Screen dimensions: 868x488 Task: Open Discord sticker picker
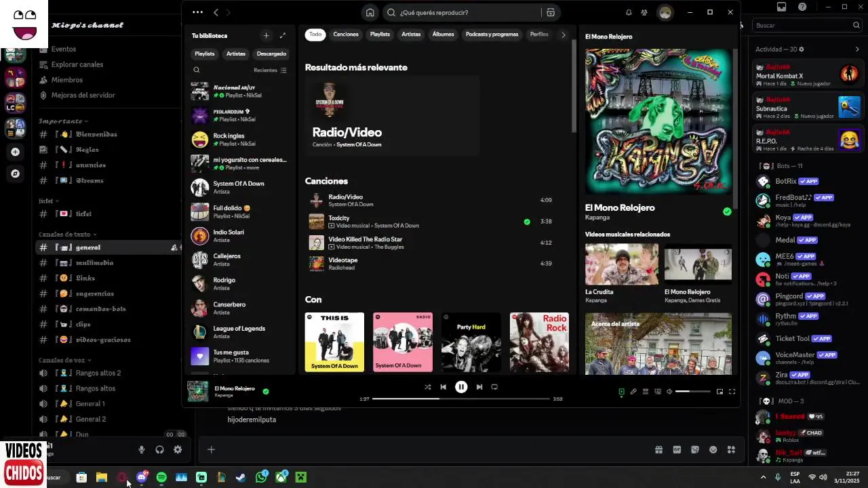click(695, 449)
